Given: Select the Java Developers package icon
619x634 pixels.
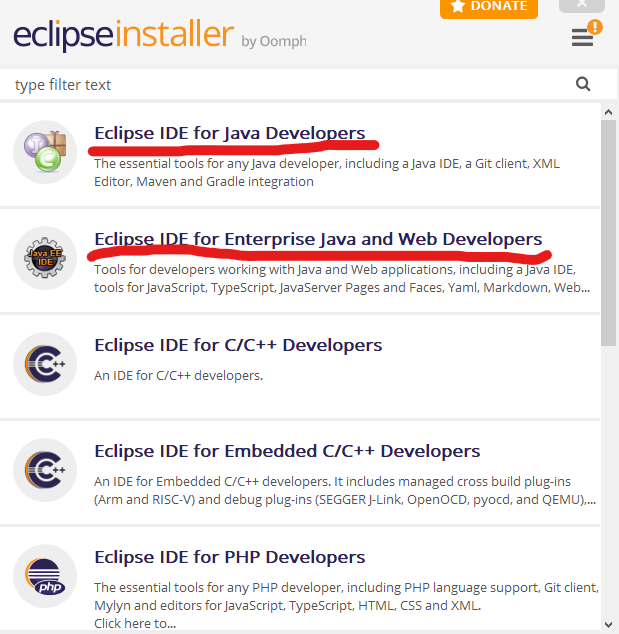Looking at the screenshot, I should coord(45,152).
